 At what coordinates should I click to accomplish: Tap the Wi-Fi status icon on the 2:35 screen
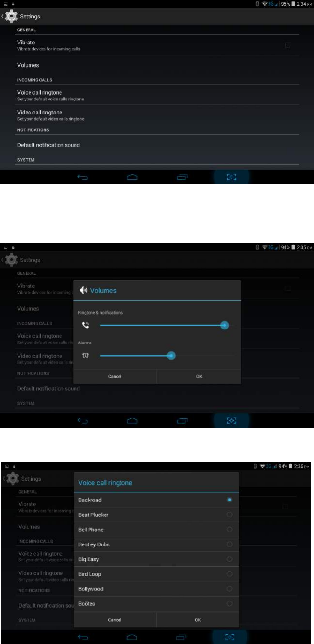pyautogui.click(x=266, y=247)
